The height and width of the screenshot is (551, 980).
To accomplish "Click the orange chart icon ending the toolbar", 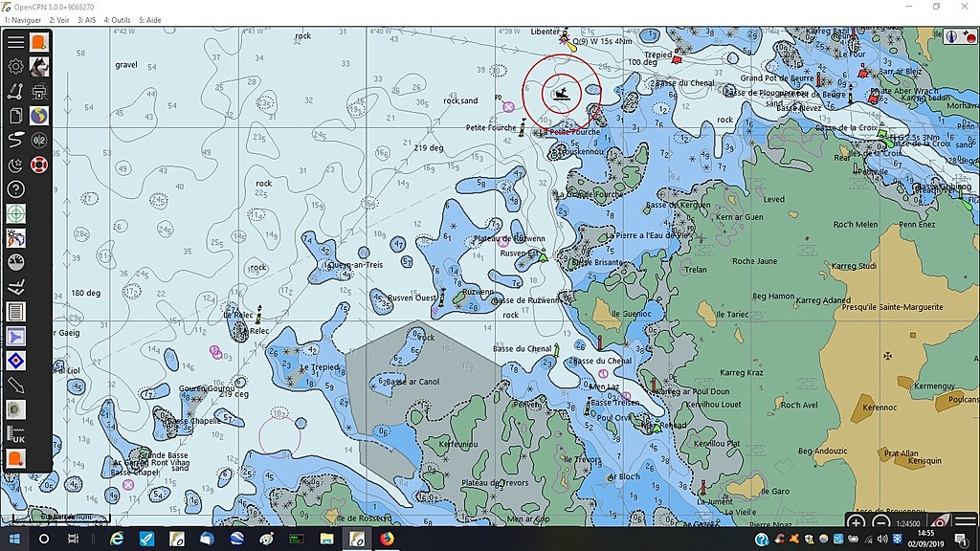I will pyautogui.click(x=15, y=458).
